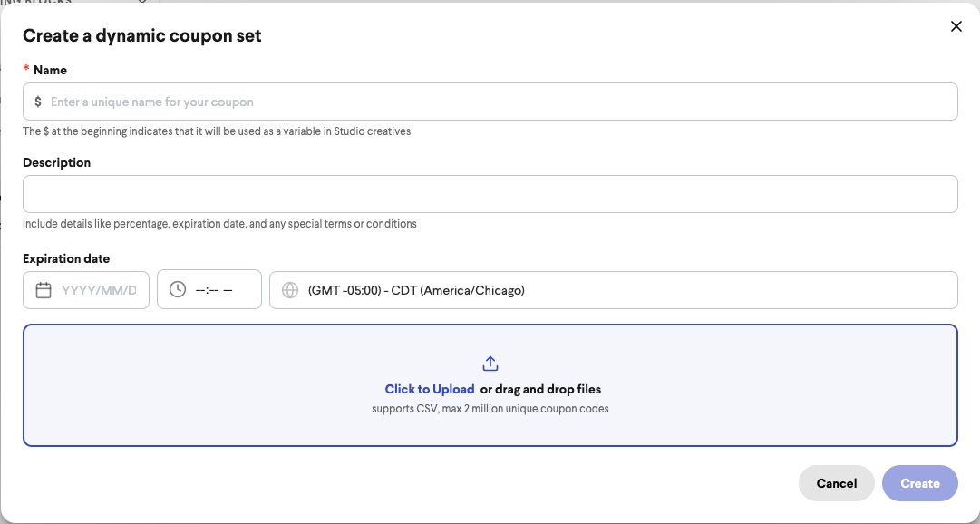
Task: Click the supports CSV hint text
Action: point(490,409)
